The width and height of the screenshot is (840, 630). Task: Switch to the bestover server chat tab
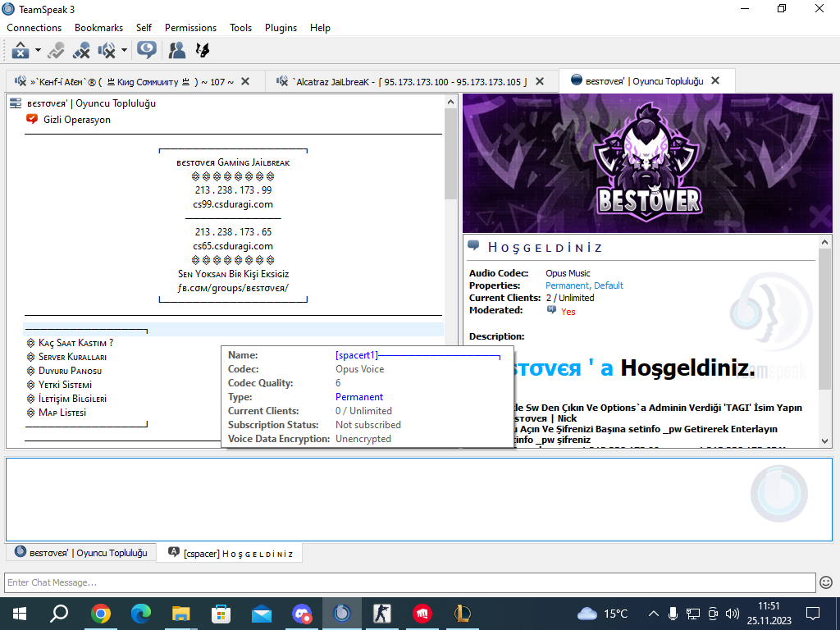(81, 552)
